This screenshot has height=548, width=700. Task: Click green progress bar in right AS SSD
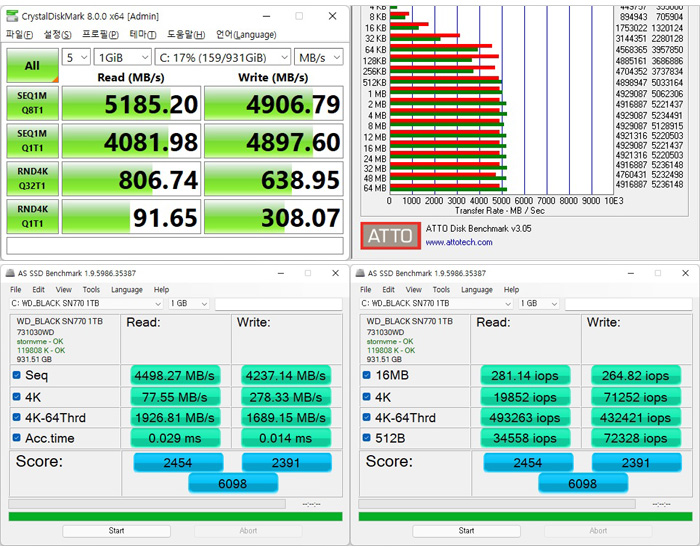click(x=525, y=516)
